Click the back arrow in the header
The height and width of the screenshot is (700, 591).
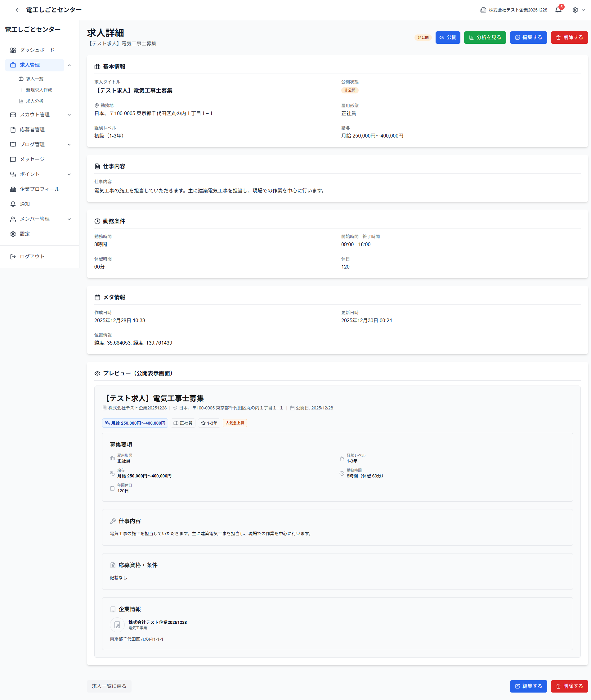(18, 10)
